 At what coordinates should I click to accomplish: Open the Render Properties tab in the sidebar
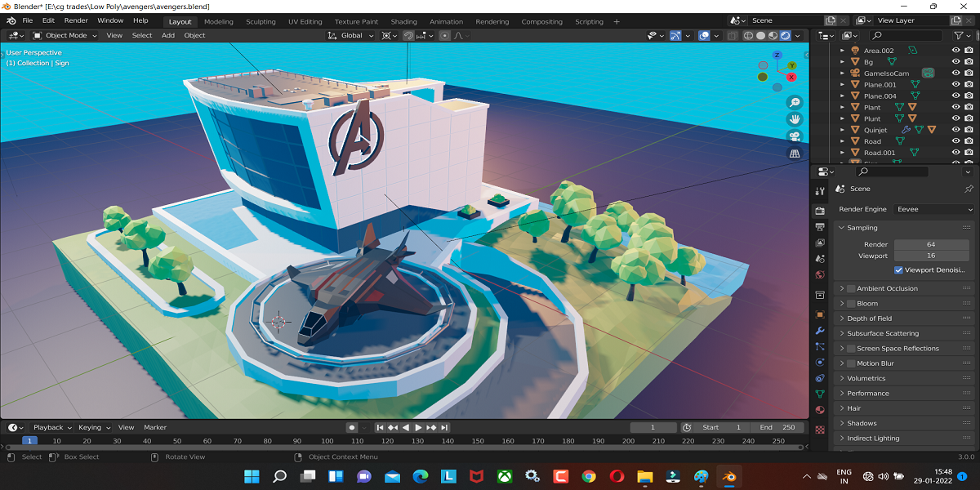(x=819, y=210)
